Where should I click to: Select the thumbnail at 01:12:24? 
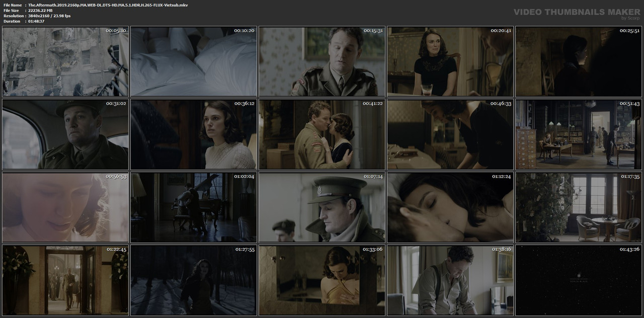[x=450, y=207]
